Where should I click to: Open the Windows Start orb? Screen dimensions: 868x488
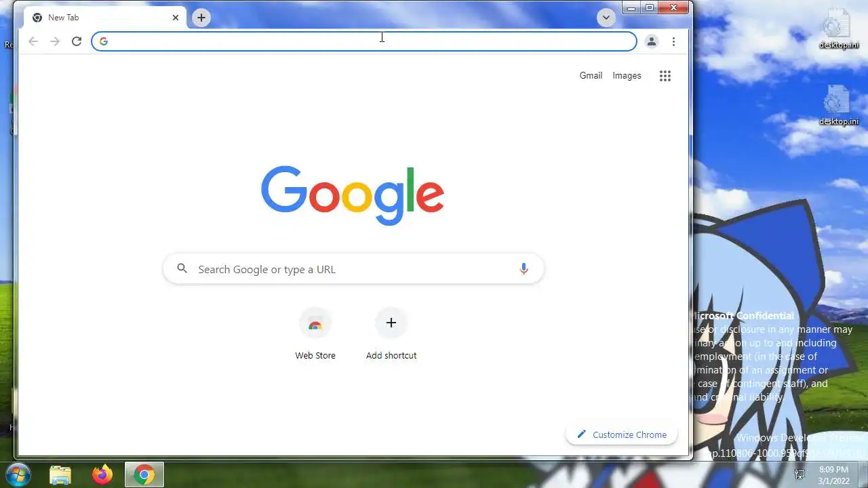coord(18,474)
